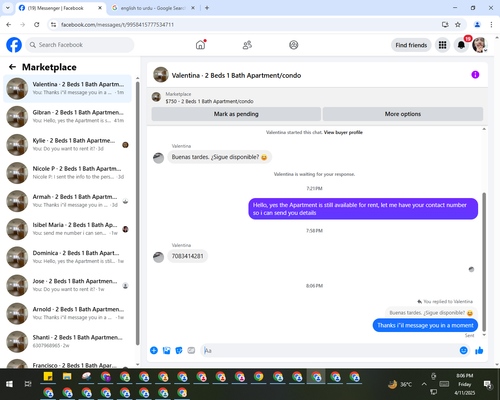Open Valentina conversation in list
This screenshot has width=500, height=400.
pyautogui.click(x=67, y=89)
